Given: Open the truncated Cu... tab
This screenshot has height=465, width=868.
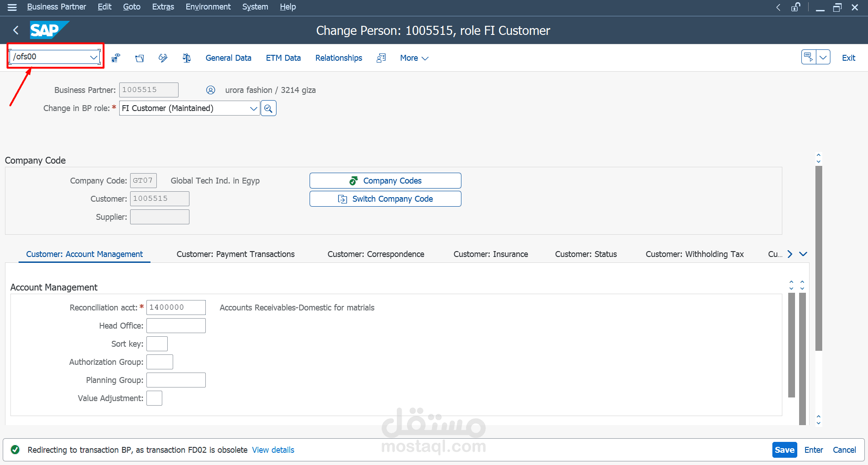Looking at the screenshot, I should point(775,254).
